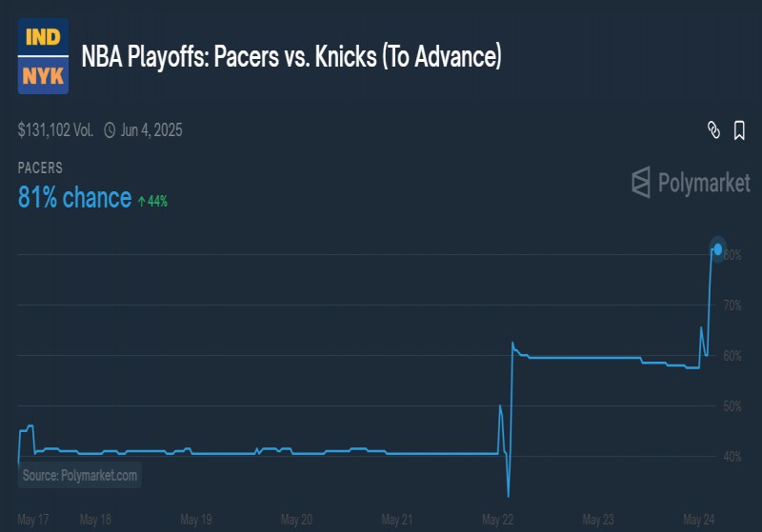Click the 81% chance text

point(74,198)
